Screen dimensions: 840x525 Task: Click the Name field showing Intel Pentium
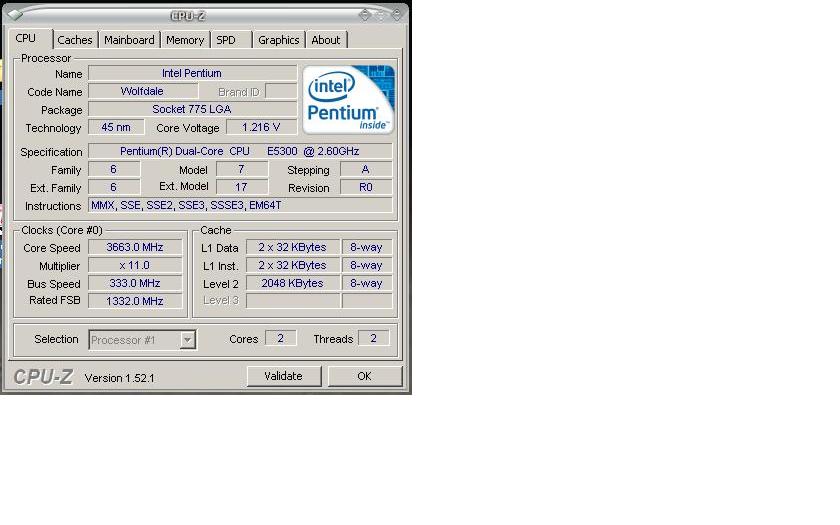192,73
